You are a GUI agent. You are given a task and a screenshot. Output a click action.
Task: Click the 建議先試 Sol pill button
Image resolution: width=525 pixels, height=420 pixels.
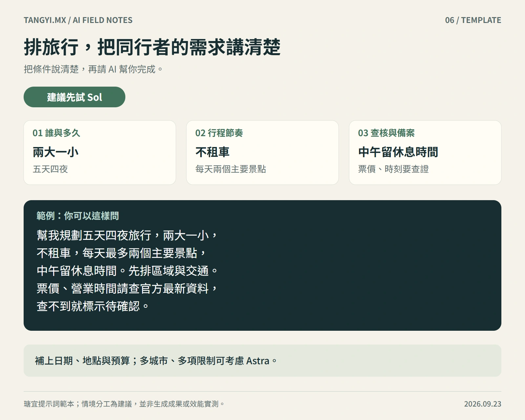pyautogui.click(x=74, y=97)
